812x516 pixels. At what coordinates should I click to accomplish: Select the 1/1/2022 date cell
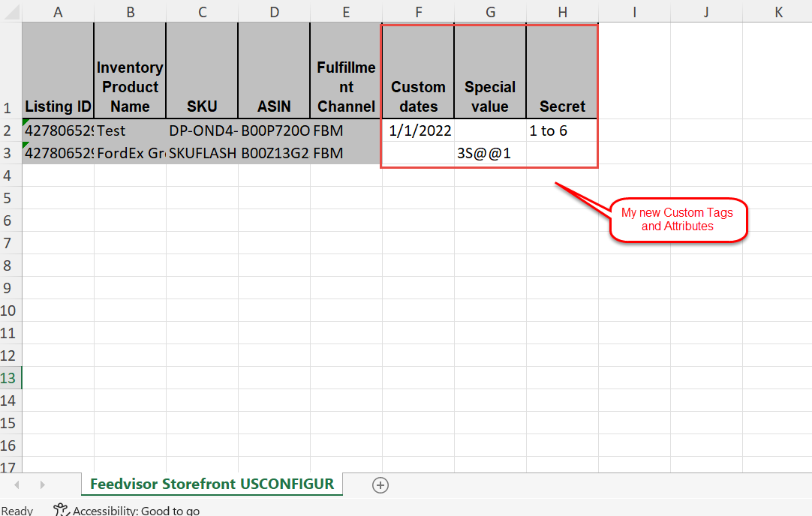pyautogui.click(x=418, y=130)
